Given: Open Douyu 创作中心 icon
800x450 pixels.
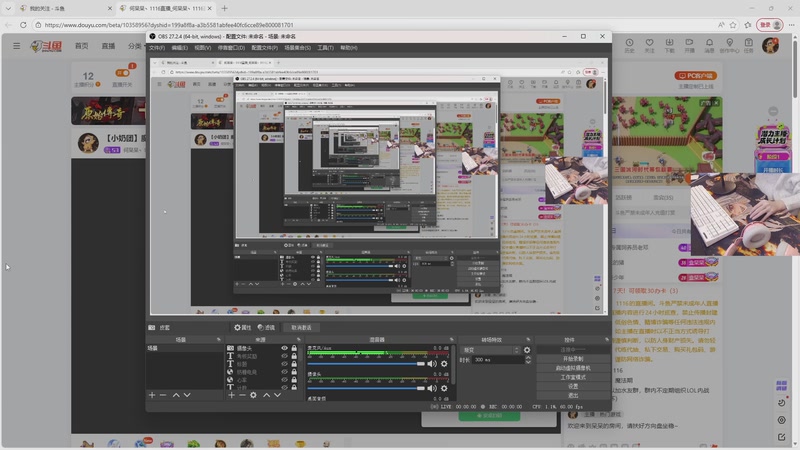Looking at the screenshot, I should 729,45.
